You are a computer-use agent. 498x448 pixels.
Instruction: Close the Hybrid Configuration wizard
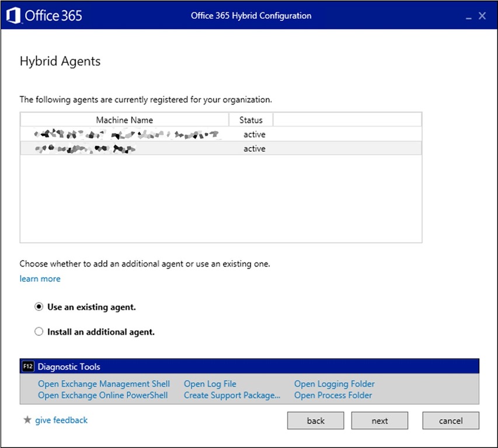[482, 16]
